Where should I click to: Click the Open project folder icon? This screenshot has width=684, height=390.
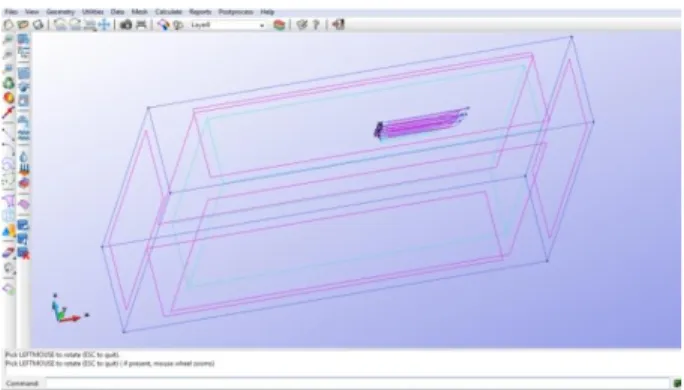tap(23, 25)
